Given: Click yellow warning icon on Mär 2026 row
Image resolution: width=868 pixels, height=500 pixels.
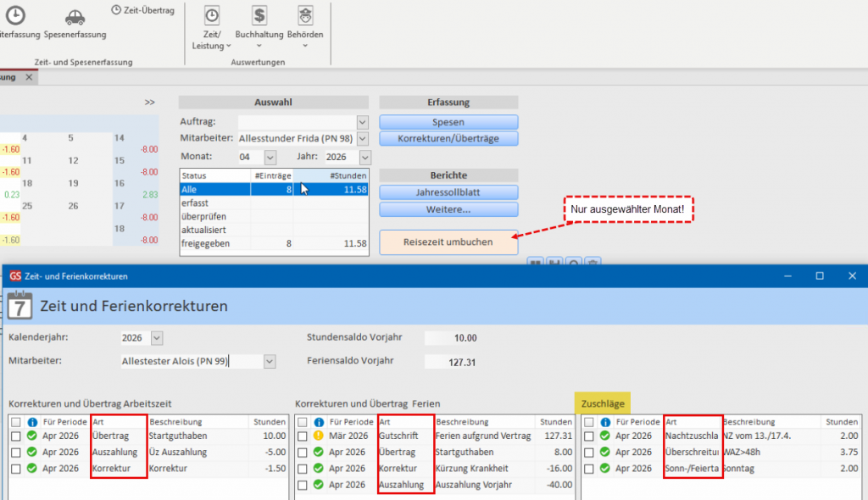Looking at the screenshot, I should pyautogui.click(x=318, y=436).
